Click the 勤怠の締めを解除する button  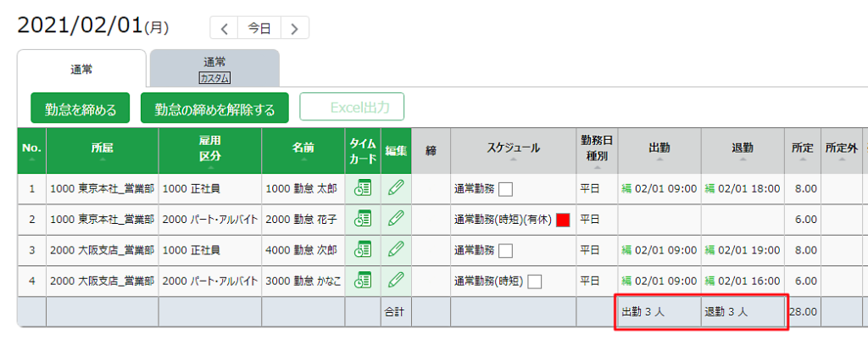pyautogui.click(x=214, y=109)
